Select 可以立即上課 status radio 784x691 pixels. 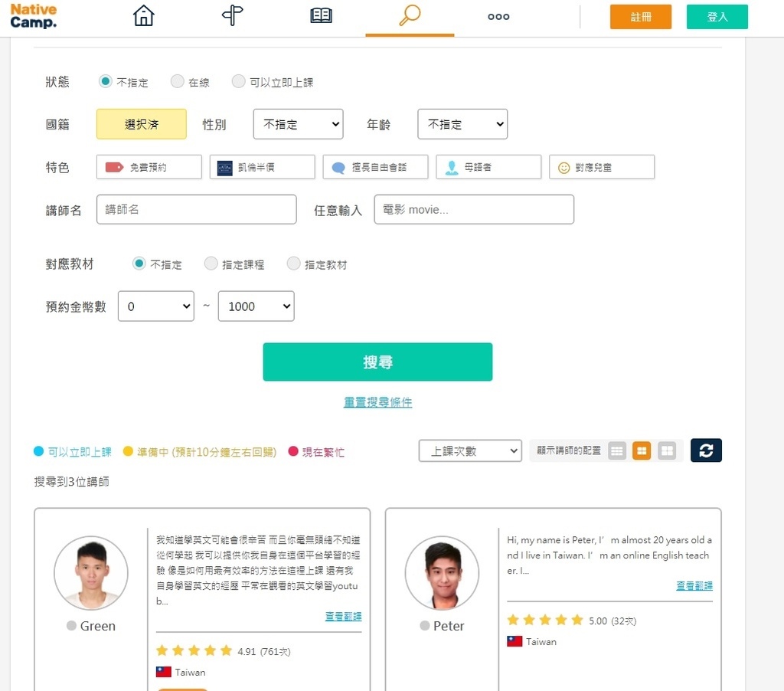point(239,81)
